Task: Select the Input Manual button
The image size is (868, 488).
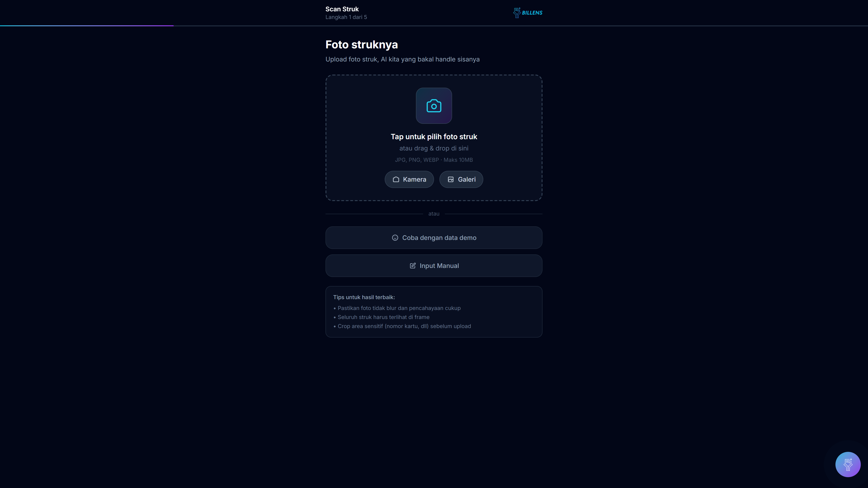Action: (434, 266)
